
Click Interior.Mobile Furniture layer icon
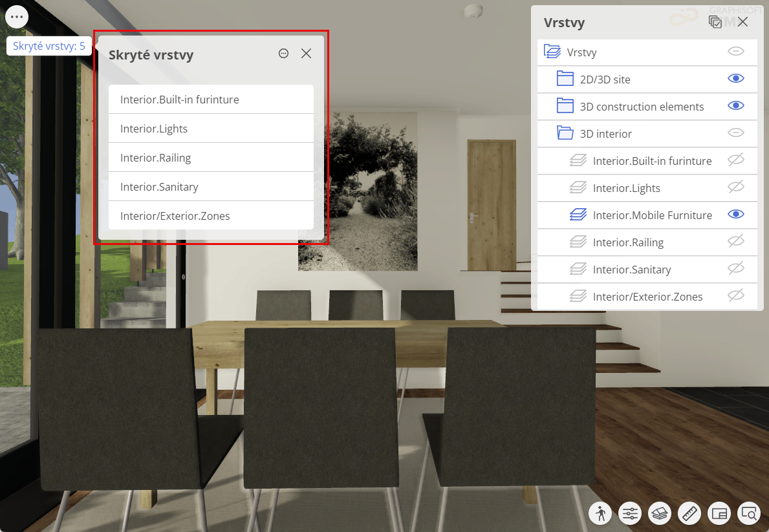[x=578, y=214]
